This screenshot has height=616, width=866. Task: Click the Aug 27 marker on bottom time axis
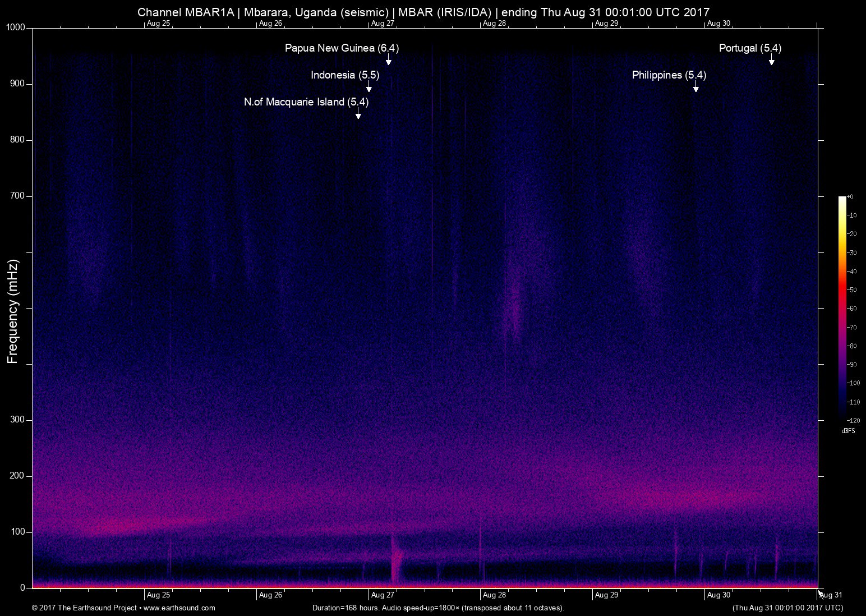click(383, 595)
